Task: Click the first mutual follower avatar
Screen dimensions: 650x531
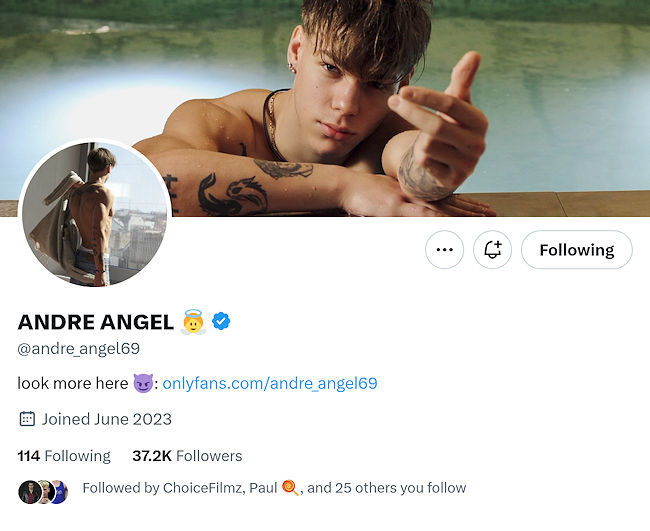Action: [28, 490]
